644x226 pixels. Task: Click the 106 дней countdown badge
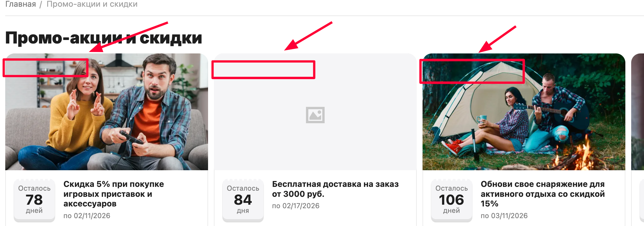point(452,200)
